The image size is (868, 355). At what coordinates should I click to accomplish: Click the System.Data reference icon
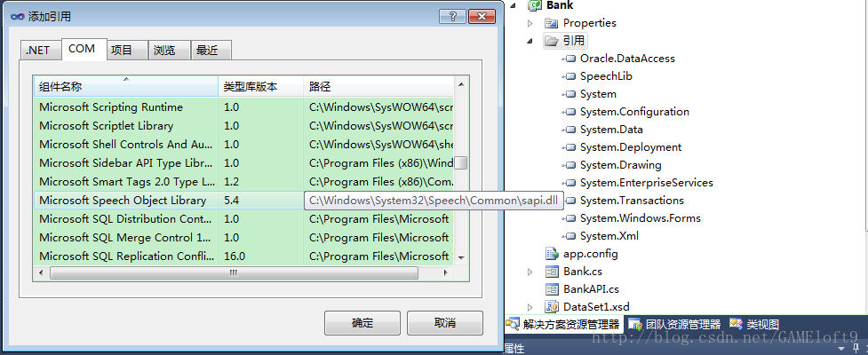click(569, 130)
